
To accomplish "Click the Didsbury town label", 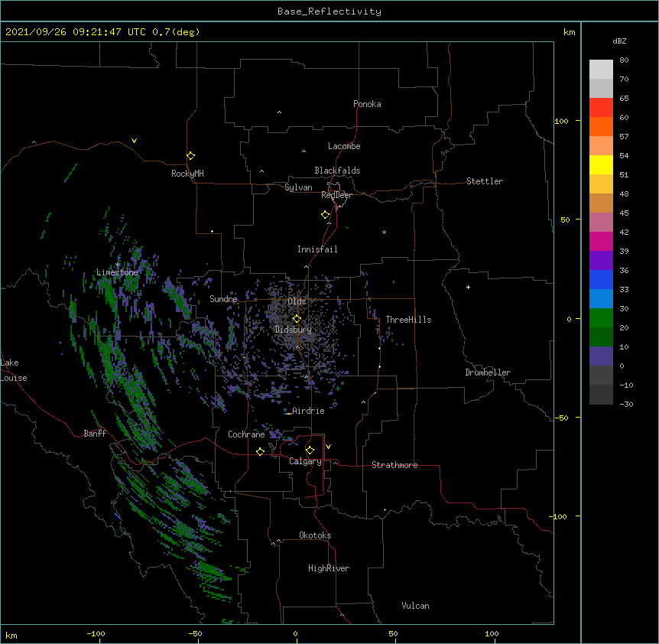I will click(294, 330).
